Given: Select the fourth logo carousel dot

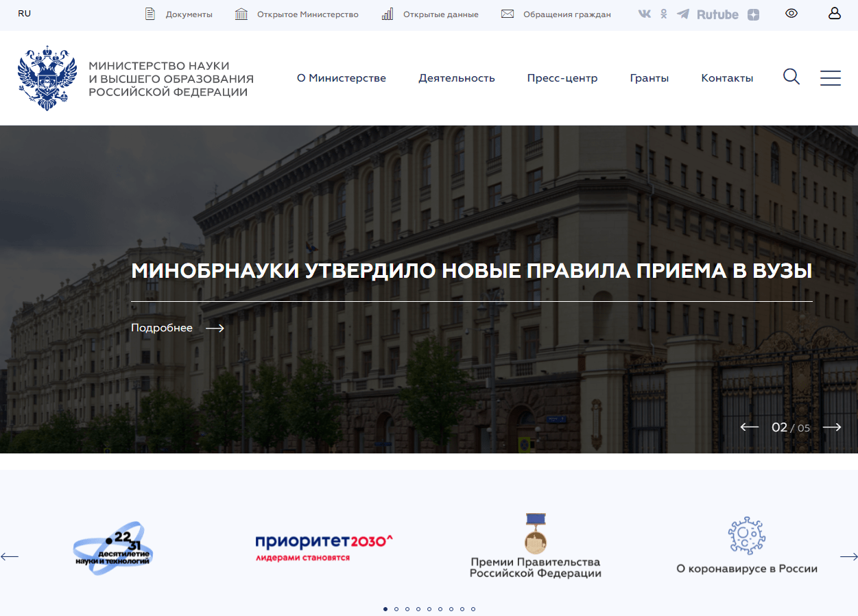Looking at the screenshot, I should [418, 609].
